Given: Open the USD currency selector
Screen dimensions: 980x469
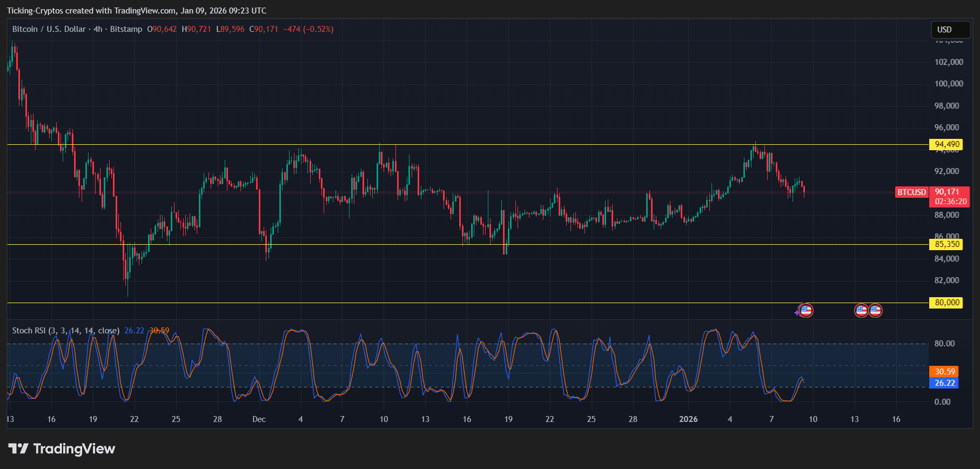Looking at the screenshot, I should (x=950, y=30).
